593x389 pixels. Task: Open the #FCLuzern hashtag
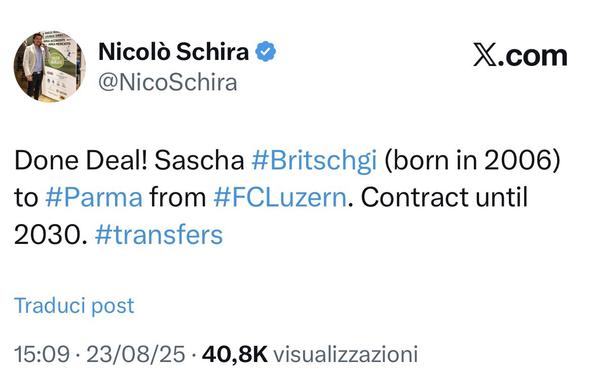click(279, 197)
